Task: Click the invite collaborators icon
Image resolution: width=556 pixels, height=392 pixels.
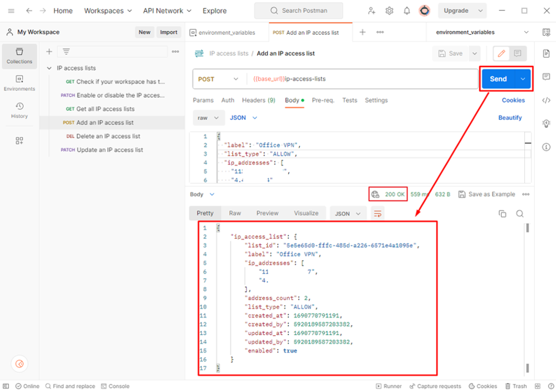Action: tap(372, 11)
